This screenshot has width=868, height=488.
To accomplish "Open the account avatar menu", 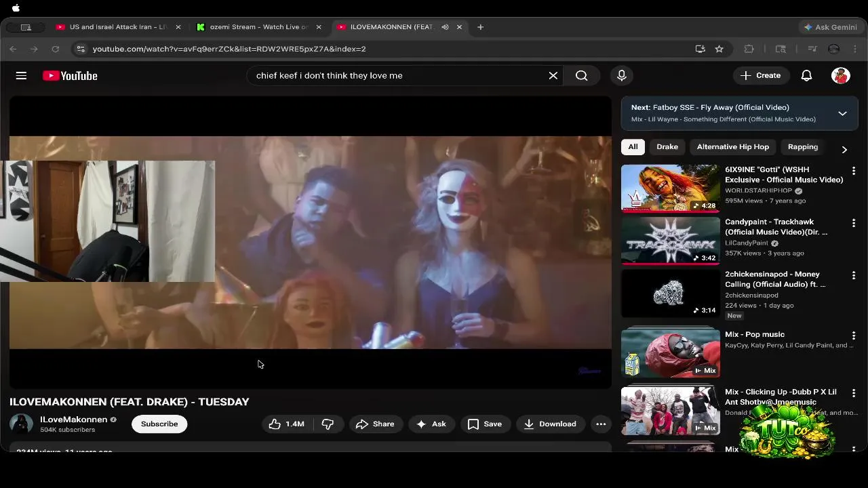I will pos(841,75).
